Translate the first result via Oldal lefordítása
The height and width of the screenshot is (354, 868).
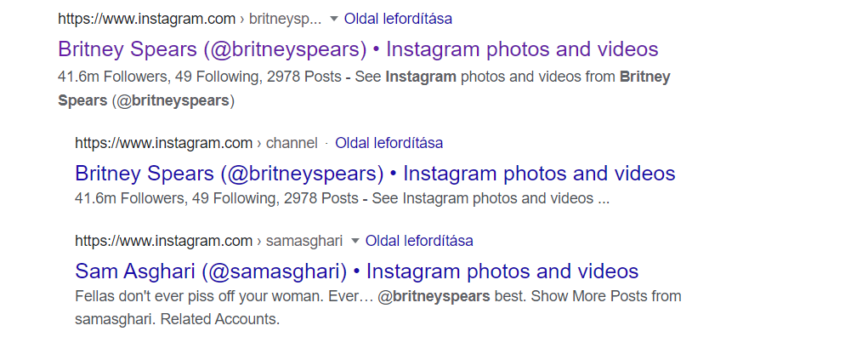click(x=398, y=19)
